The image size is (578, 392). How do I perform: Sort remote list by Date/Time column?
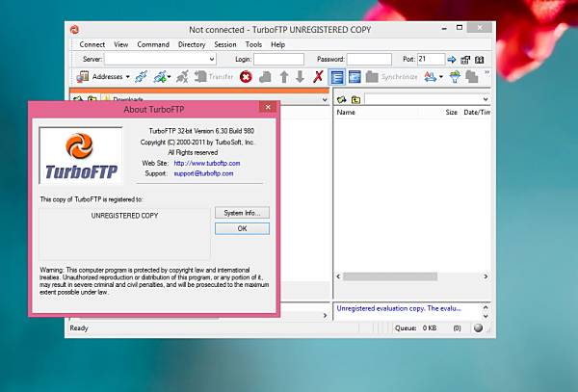(x=477, y=113)
